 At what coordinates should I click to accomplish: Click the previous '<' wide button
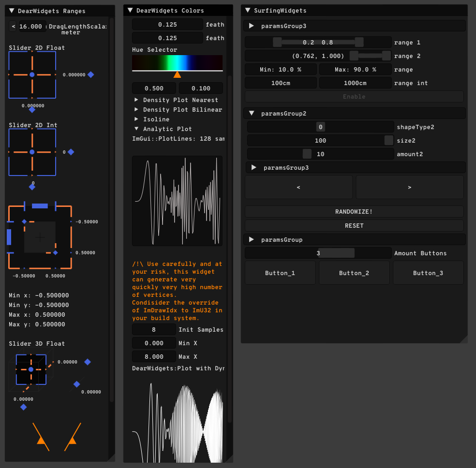point(298,187)
